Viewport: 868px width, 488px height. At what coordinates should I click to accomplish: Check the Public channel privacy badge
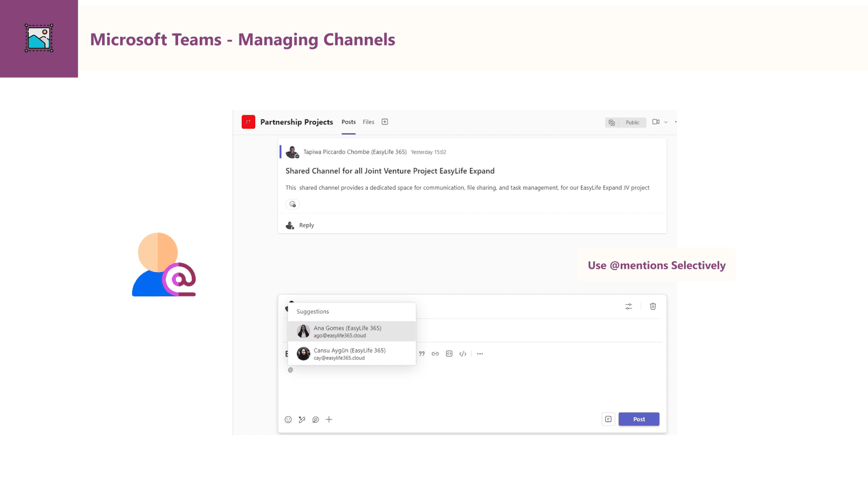pyautogui.click(x=631, y=122)
